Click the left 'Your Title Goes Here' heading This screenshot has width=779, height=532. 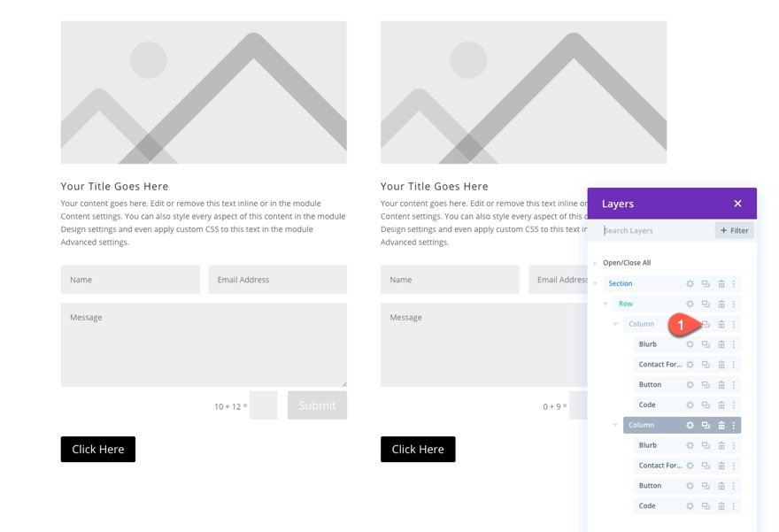114,186
